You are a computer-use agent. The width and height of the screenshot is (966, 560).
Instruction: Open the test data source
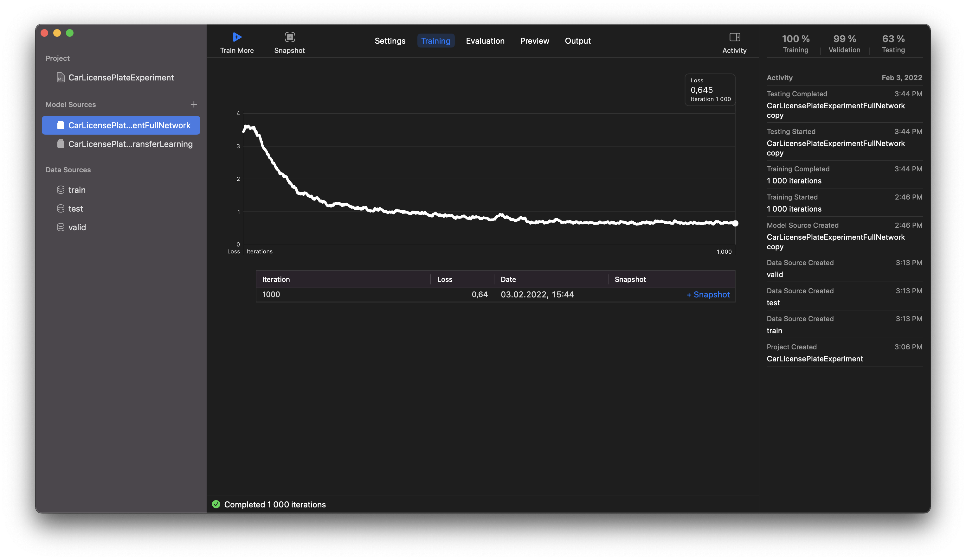[121, 209]
